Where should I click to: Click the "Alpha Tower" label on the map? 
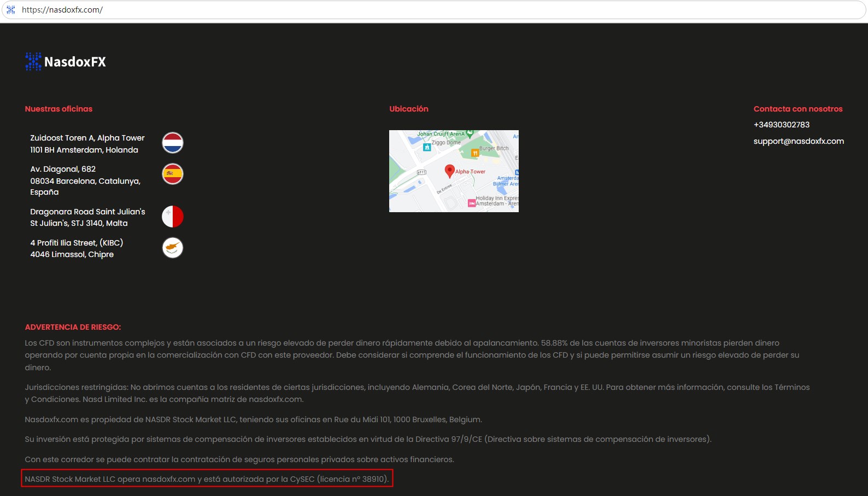(x=470, y=172)
